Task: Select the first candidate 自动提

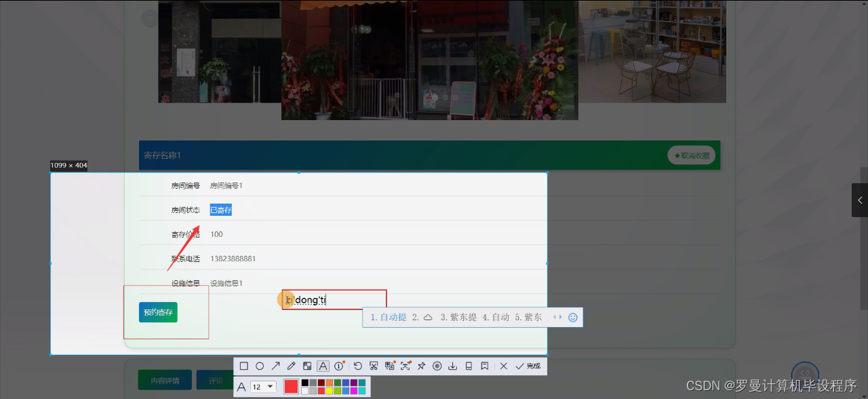Action: [392, 317]
